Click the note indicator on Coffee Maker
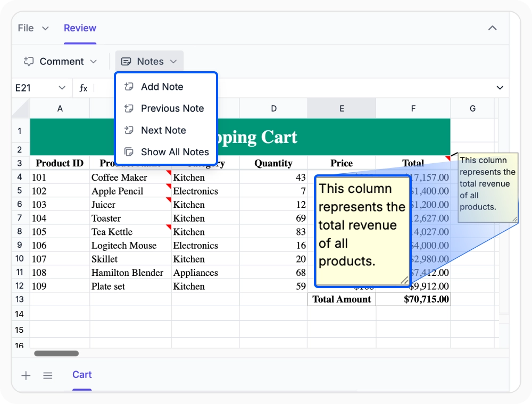 (x=169, y=173)
